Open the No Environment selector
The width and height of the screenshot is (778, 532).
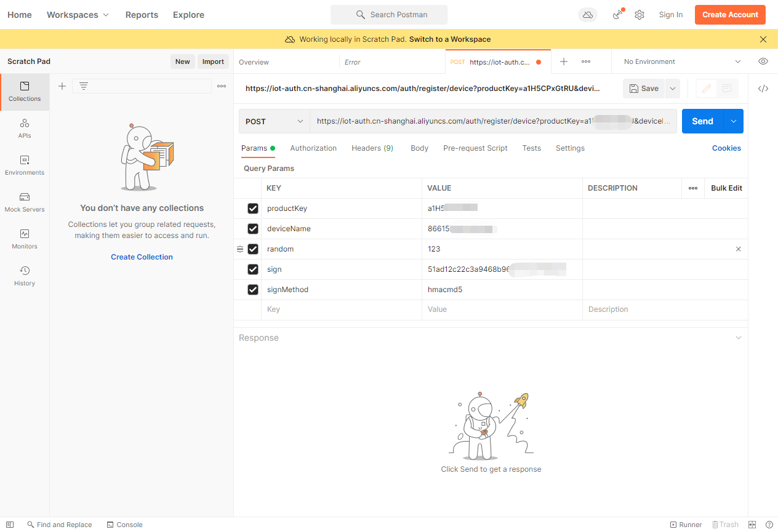coord(682,62)
